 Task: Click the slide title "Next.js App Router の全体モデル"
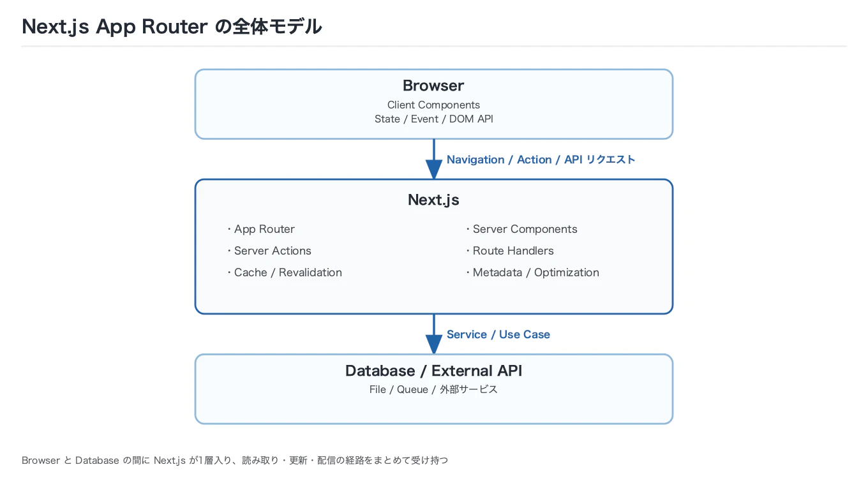172,27
